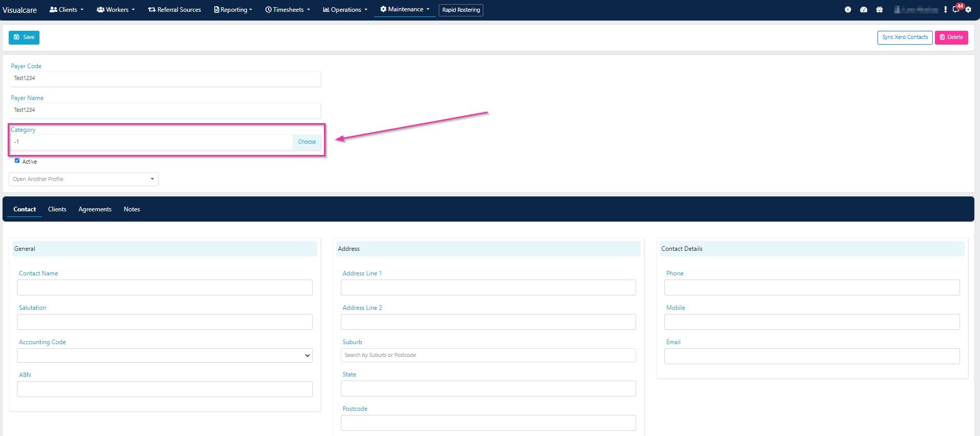Expand the Timesheets menu
Viewport: 980px width, 436px height.
(288, 10)
